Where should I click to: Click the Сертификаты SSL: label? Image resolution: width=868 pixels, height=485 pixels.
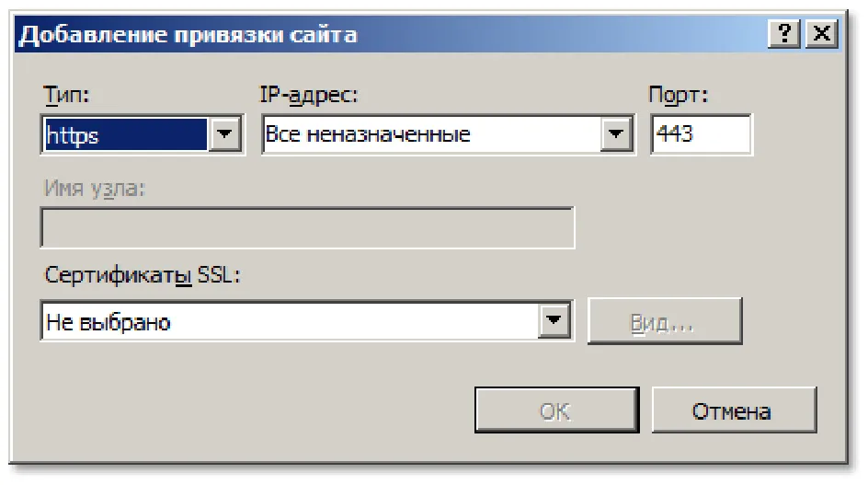(x=143, y=275)
